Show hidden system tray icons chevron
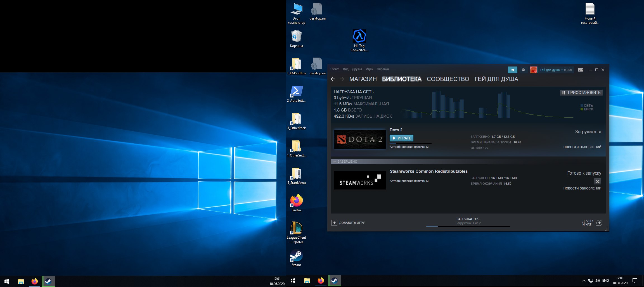644x287 pixels. click(x=584, y=281)
